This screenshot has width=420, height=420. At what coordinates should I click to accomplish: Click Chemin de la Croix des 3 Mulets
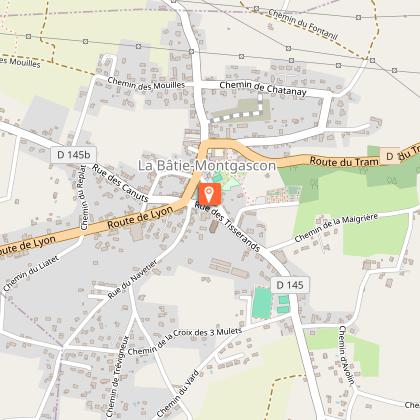(185, 341)
